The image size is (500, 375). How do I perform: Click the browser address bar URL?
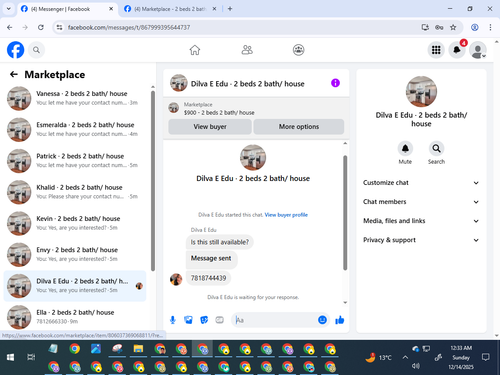click(129, 27)
